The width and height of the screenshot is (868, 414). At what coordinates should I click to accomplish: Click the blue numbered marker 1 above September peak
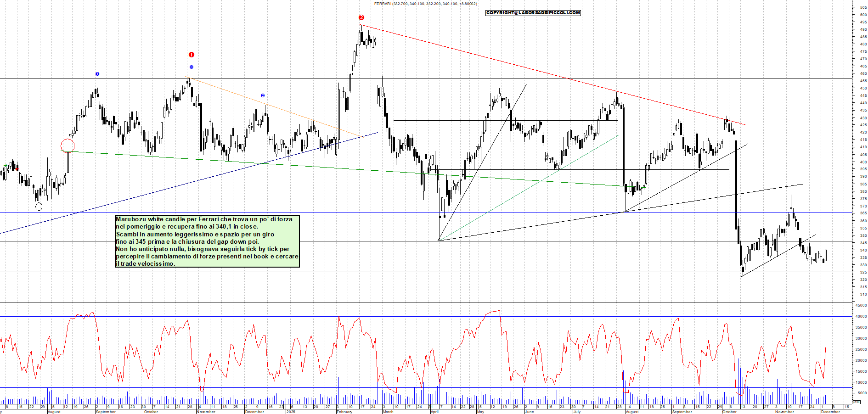click(x=97, y=73)
